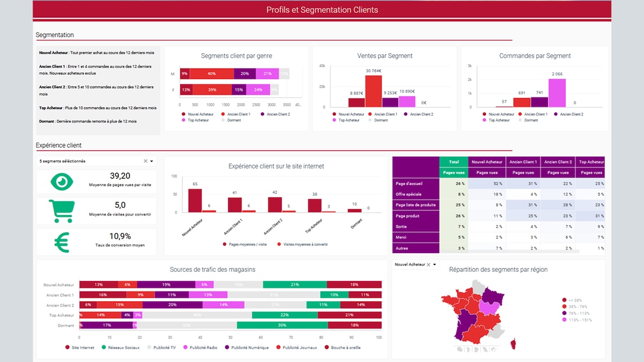Expand the Nouvel Acheteur region filter dropdown

(x=435, y=264)
